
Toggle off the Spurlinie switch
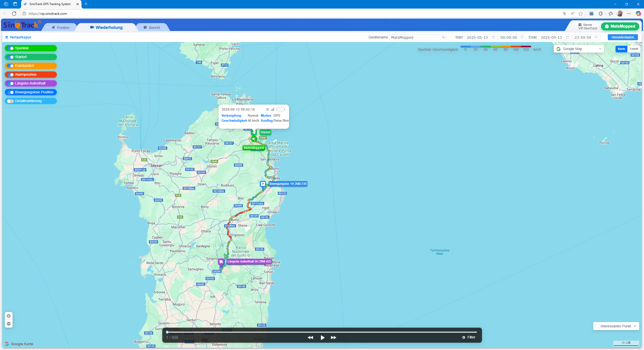10,48
